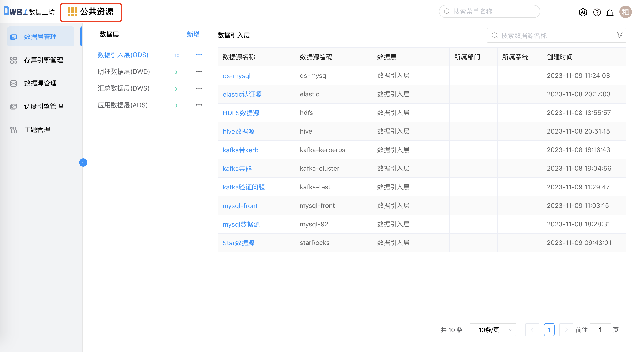Open the 10条/页 page size dropdown
644x352 pixels.
492,329
